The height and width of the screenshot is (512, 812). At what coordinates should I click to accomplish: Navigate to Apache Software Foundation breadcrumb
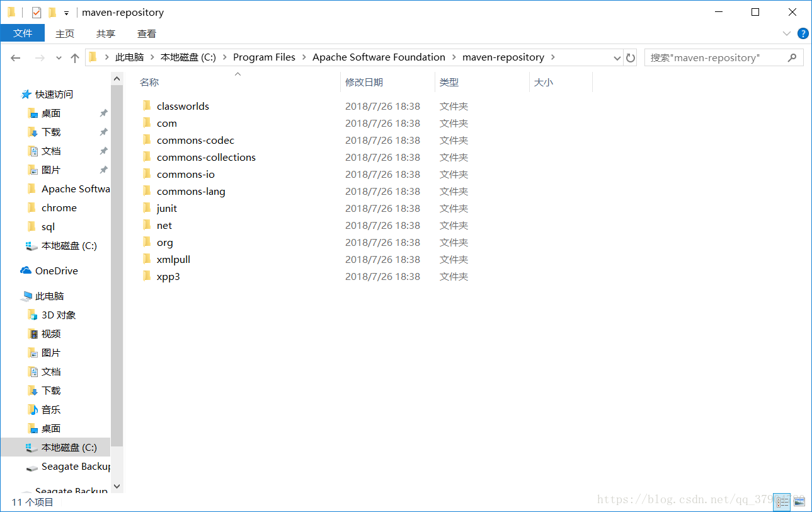click(x=379, y=57)
